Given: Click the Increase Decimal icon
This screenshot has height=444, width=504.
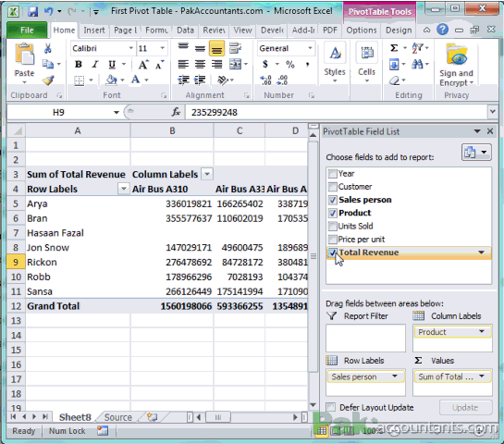Looking at the screenshot, I should [x=265, y=80].
